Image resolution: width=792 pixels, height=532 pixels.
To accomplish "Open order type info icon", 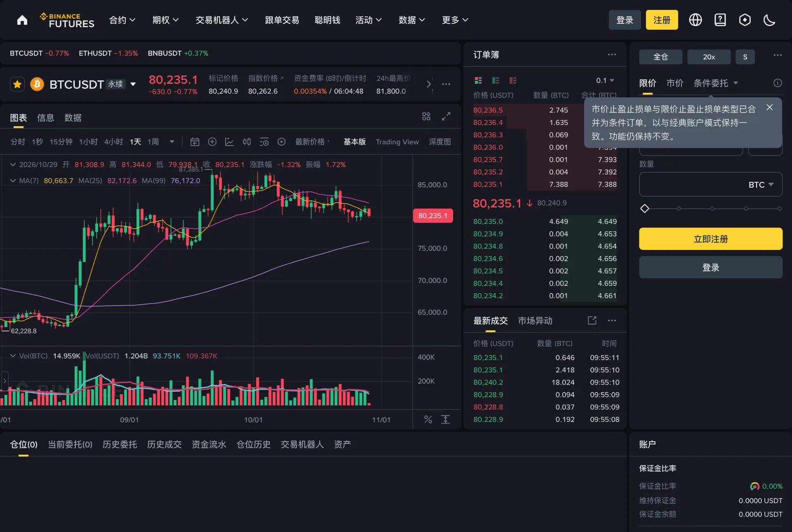I will [x=778, y=83].
